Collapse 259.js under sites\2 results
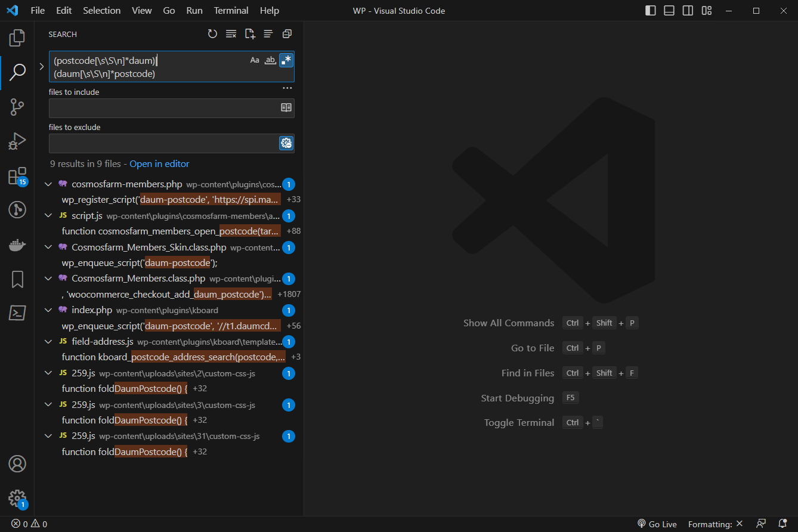798x532 pixels. [x=49, y=373]
